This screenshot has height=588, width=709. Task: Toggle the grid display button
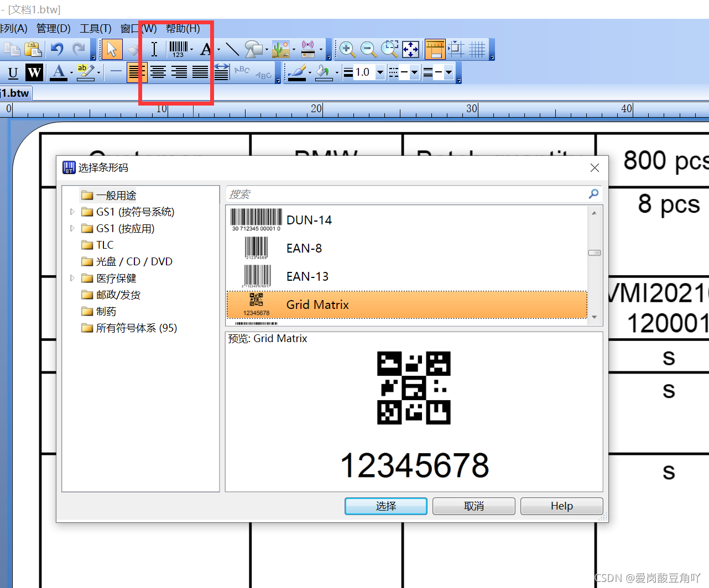click(477, 50)
